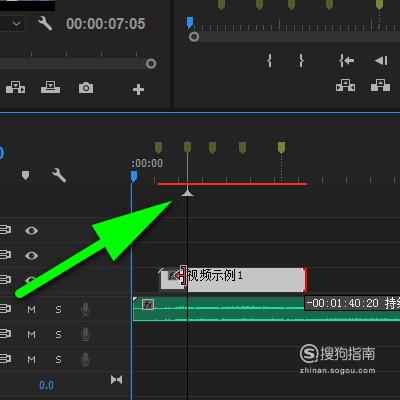
Task: Click the blue 0.0 master volume value
Action: 46,385
